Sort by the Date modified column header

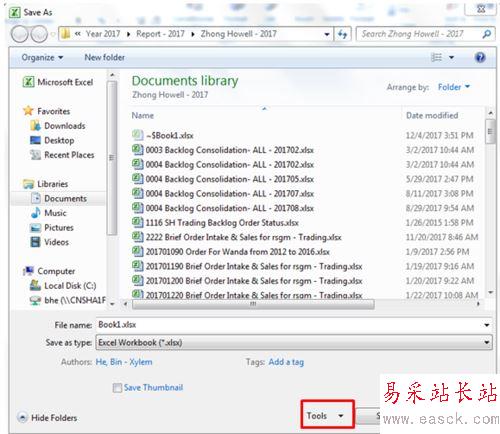[x=432, y=115]
